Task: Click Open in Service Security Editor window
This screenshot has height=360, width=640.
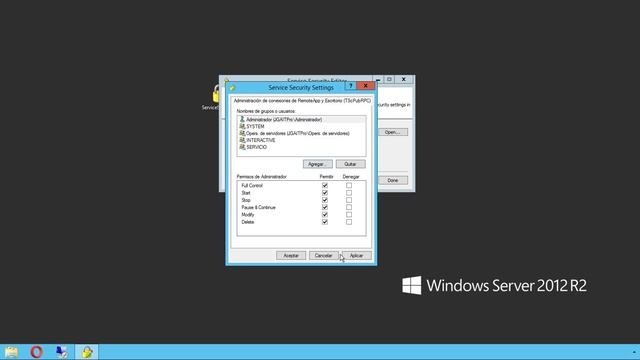Action: [x=393, y=132]
